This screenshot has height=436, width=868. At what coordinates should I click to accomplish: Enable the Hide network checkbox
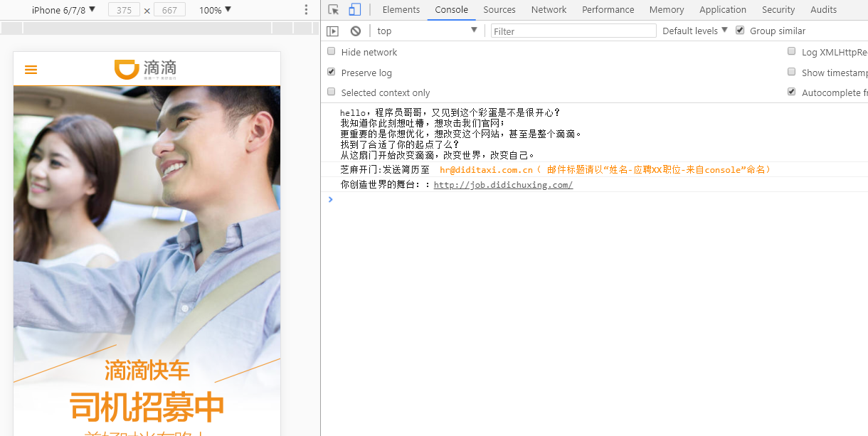point(331,50)
